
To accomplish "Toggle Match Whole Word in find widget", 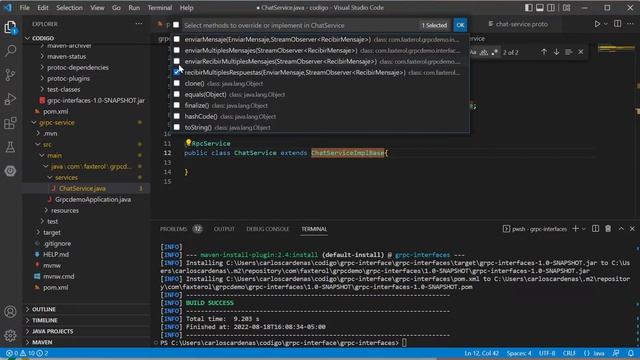I will [484, 52].
